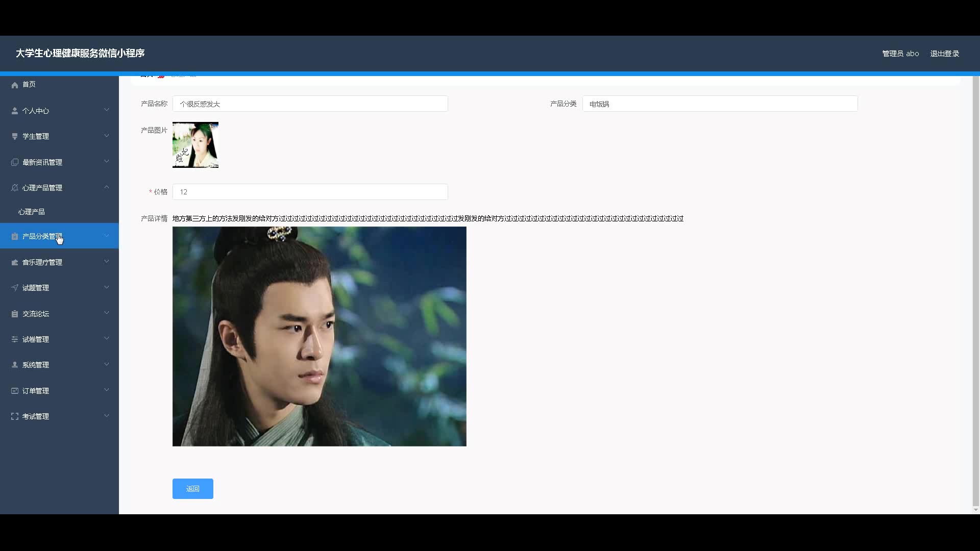The height and width of the screenshot is (551, 980).
Task: Click the 订单管理 sidebar icon
Action: coord(15,391)
